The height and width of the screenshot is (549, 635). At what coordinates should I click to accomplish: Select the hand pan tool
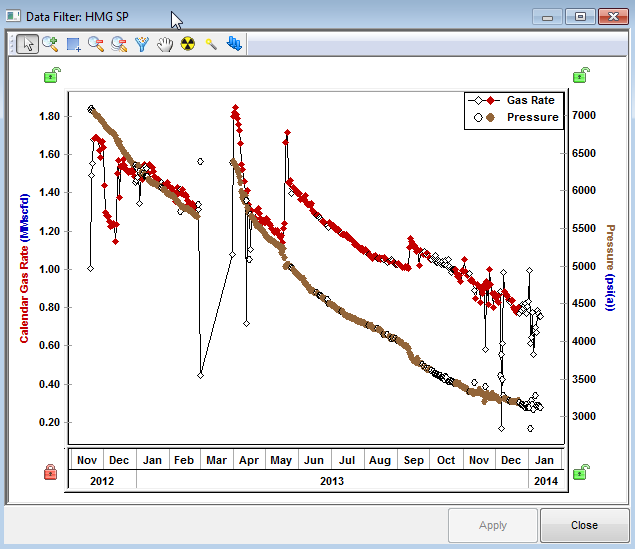(165, 44)
